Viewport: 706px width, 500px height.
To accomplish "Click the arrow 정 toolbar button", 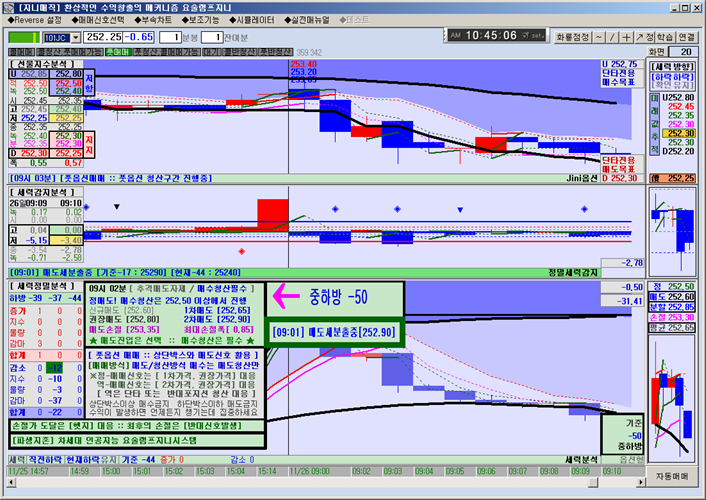I will click(x=644, y=37).
